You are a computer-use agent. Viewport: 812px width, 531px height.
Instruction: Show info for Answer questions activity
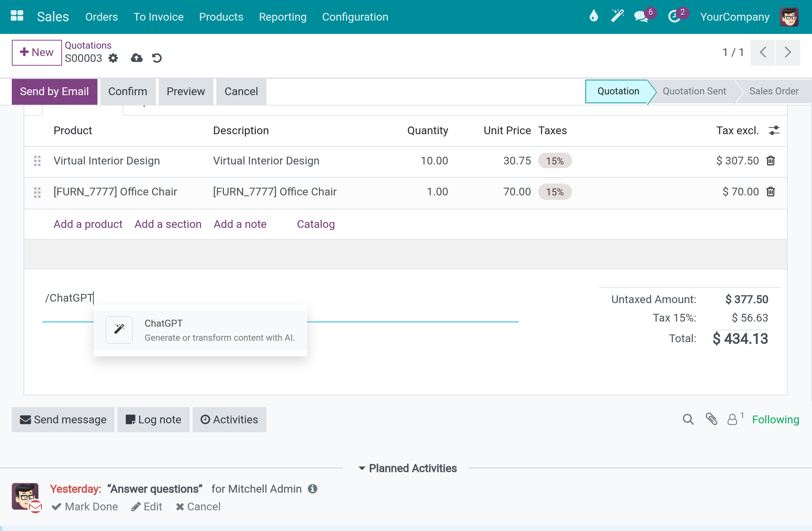[x=313, y=489]
